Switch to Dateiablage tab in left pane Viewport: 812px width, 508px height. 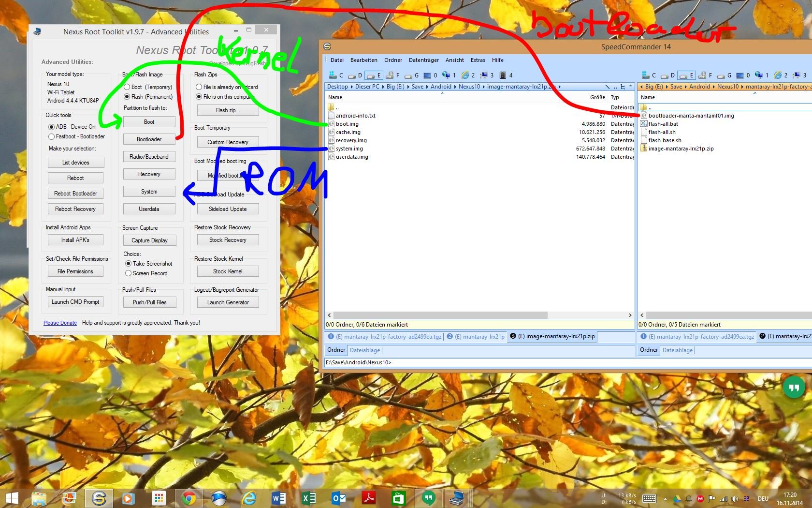[365, 350]
